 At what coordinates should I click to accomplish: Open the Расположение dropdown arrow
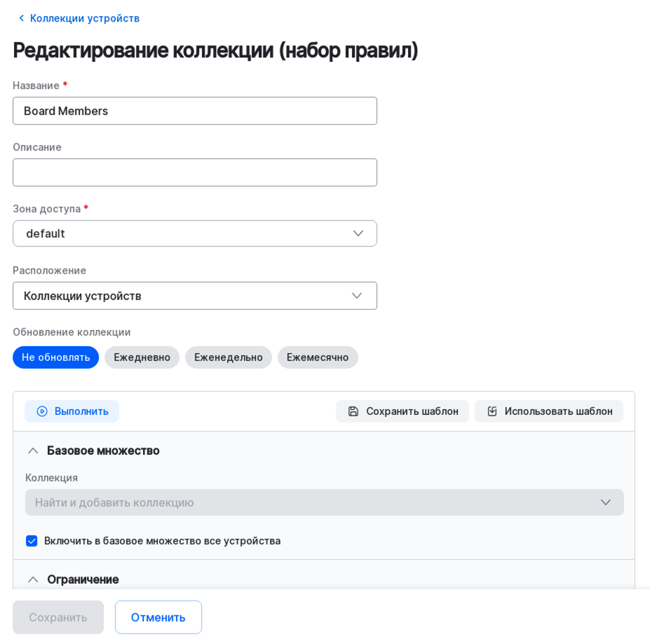[x=356, y=296]
